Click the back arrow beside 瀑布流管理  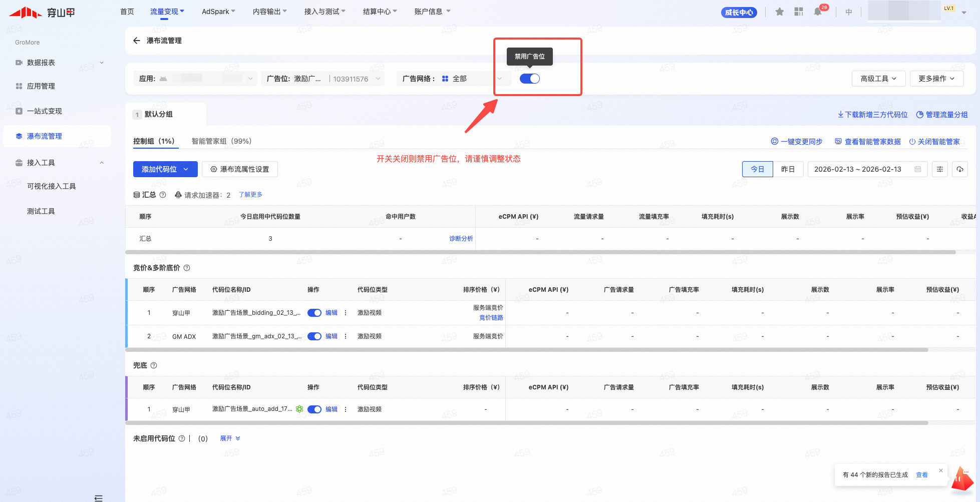pos(136,41)
